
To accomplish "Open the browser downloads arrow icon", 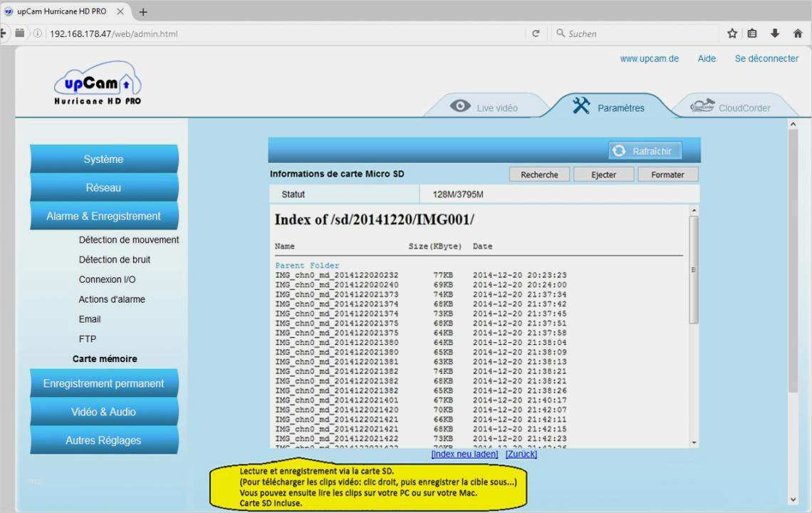I will click(775, 33).
